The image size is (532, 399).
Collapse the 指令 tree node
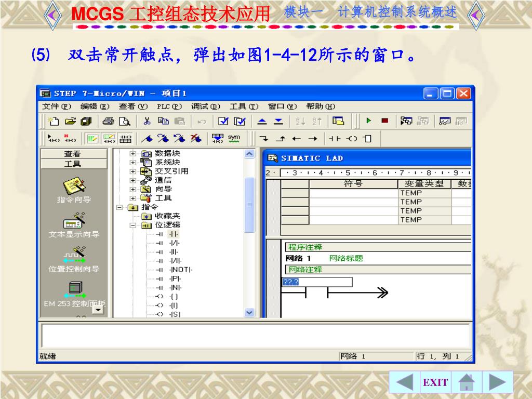(x=119, y=207)
